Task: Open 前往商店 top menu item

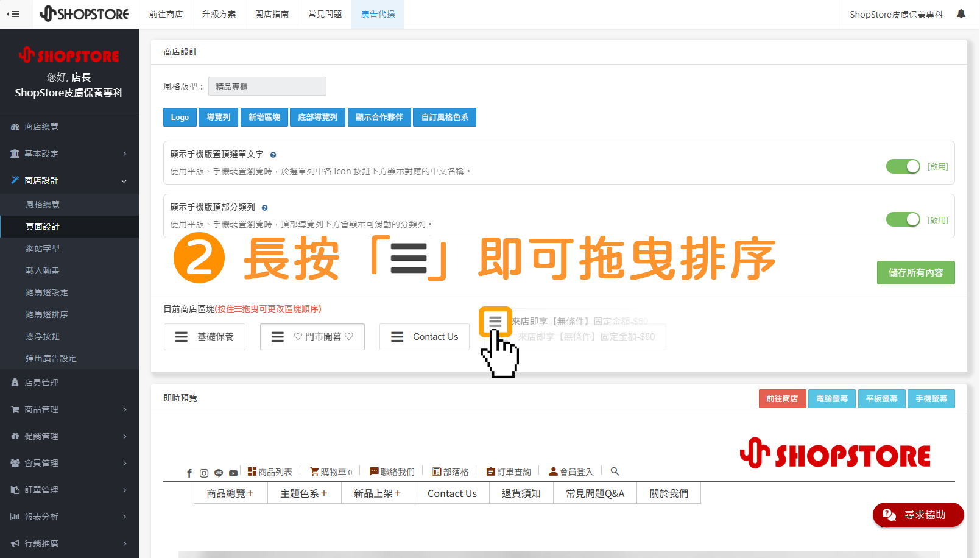Action: pyautogui.click(x=166, y=14)
